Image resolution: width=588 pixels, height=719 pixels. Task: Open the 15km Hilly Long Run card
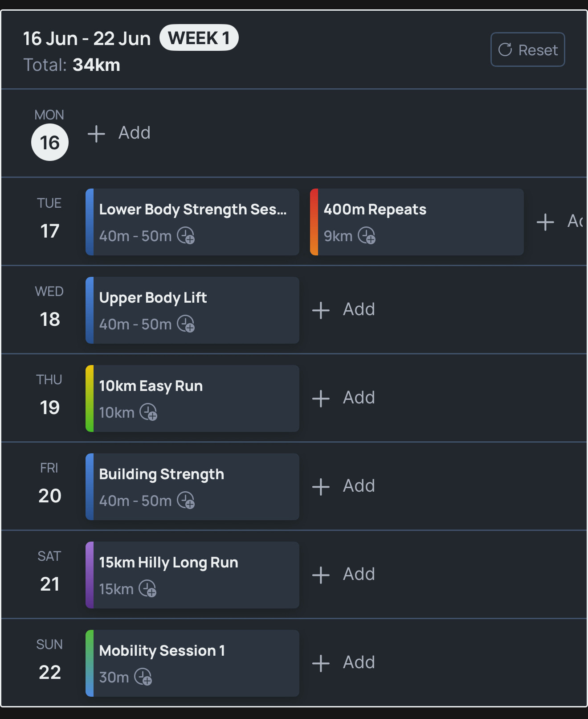point(192,575)
